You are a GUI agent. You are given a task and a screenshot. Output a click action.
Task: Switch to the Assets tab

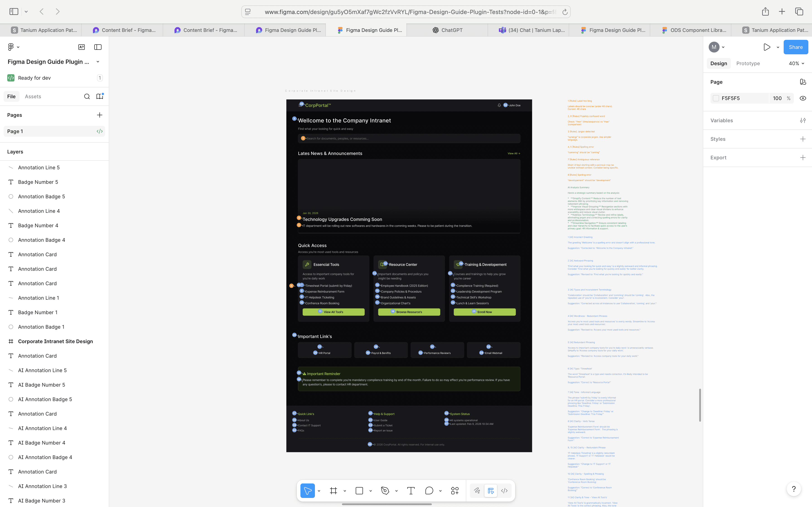tap(33, 97)
